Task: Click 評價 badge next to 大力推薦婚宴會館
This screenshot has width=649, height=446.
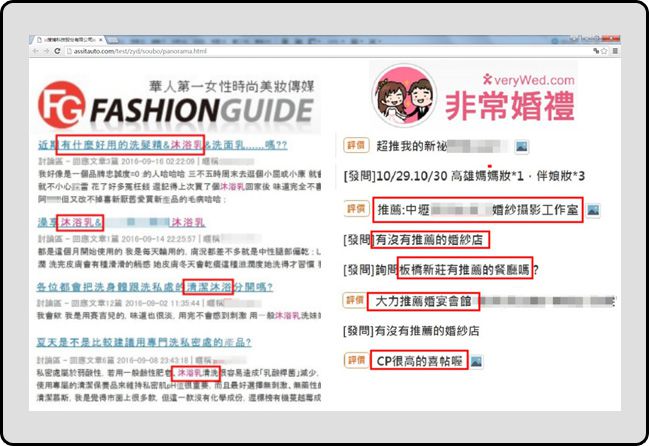Action: (x=354, y=300)
